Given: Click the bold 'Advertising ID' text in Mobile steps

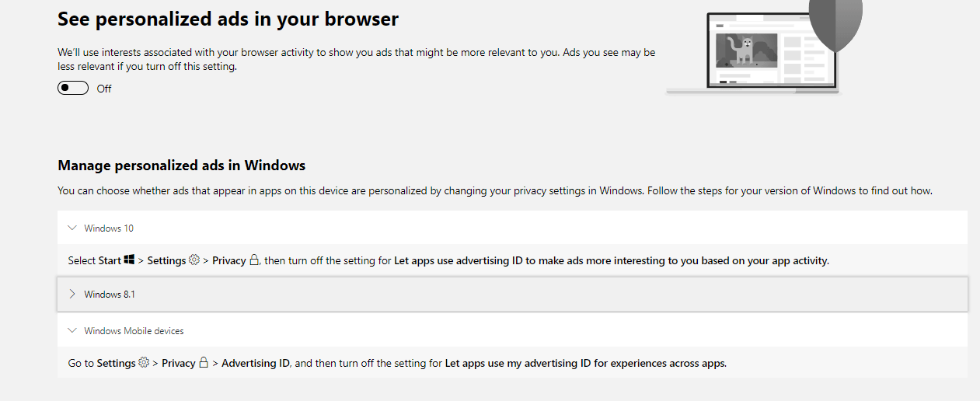Looking at the screenshot, I should pos(256,363).
